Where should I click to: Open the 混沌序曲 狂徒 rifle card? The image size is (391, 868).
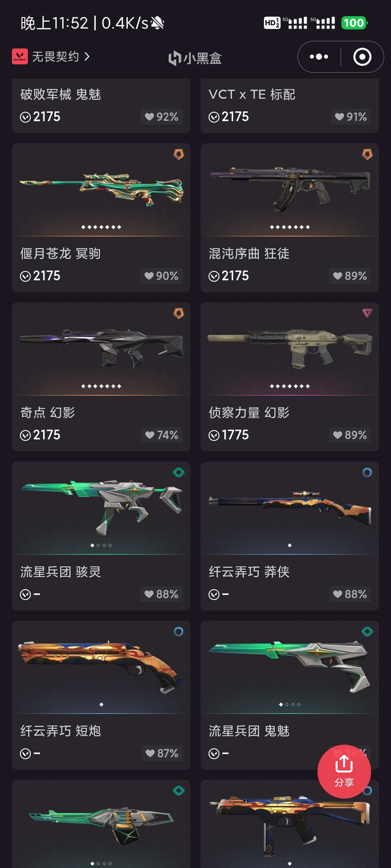[x=290, y=217]
